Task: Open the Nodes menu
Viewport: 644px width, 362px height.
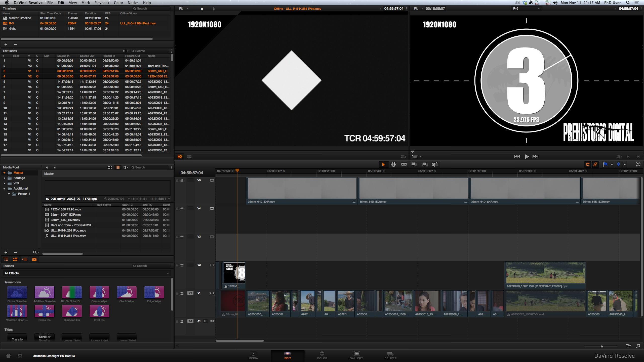Action: (x=133, y=3)
